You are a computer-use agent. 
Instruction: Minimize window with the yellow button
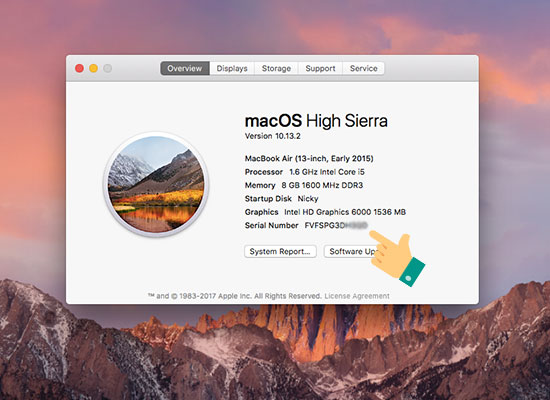click(94, 68)
